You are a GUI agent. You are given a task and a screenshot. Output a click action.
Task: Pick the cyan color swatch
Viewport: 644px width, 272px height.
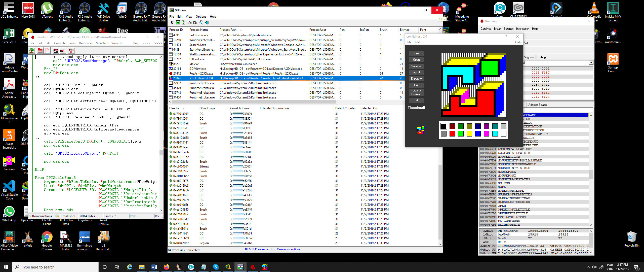[x=495, y=134]
